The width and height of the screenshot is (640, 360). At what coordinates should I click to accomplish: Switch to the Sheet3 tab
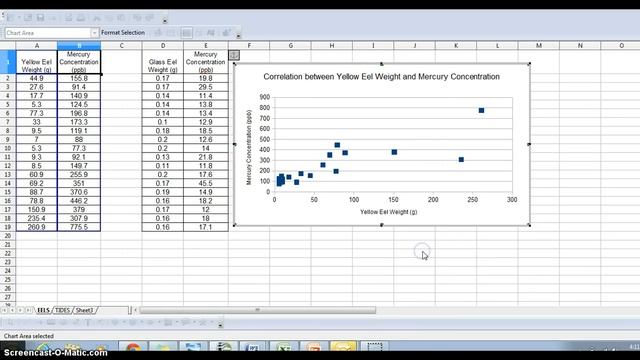(84, 310)
